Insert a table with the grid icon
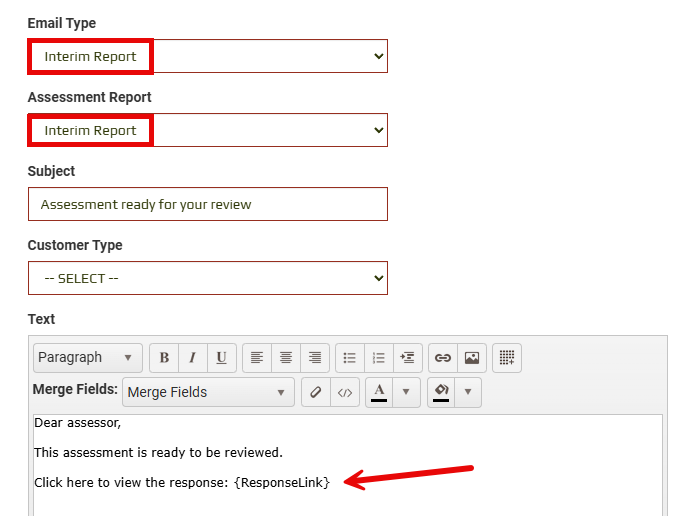 click(x=507, y=358)
